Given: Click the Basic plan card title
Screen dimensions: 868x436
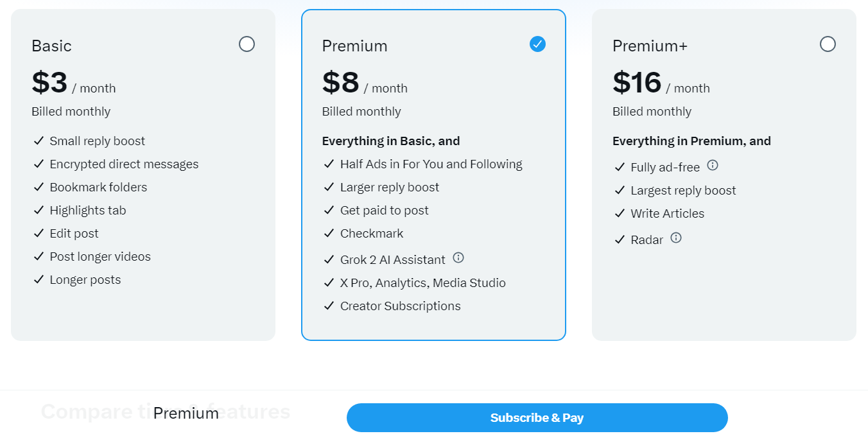Looking at the screenshot, I should click(x=51, y=46).
